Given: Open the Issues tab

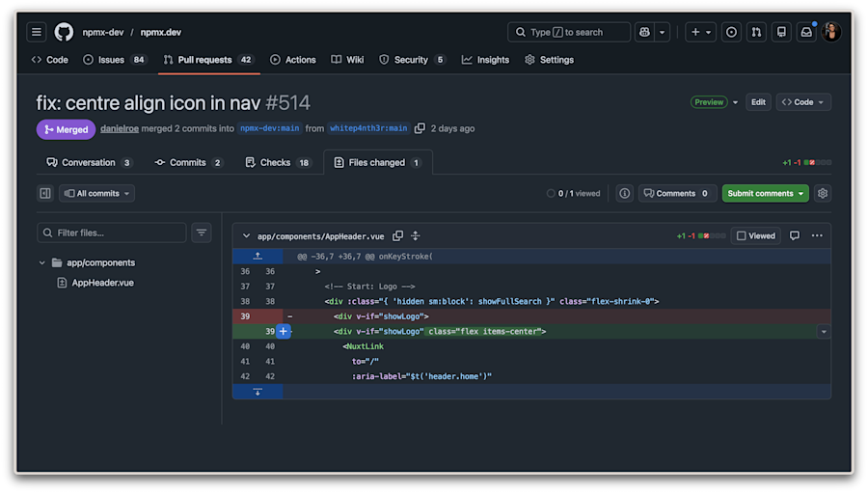Looking at the screenshot, I should (114, 60).
